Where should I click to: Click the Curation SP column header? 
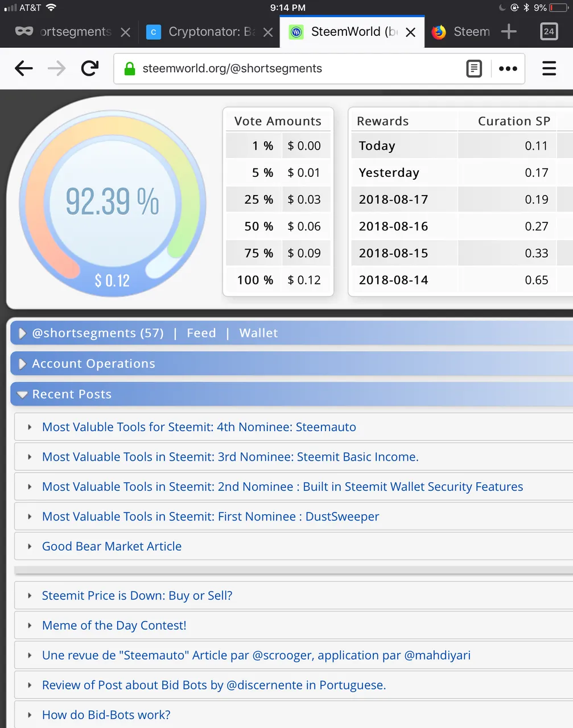pyautogui.click(x=514, y=121)
